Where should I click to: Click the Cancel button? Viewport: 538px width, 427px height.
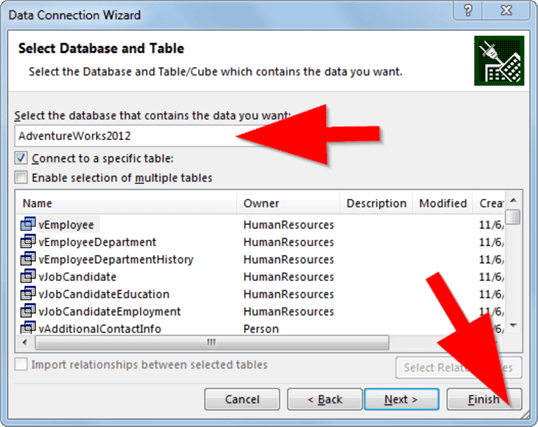pos(242,399)
